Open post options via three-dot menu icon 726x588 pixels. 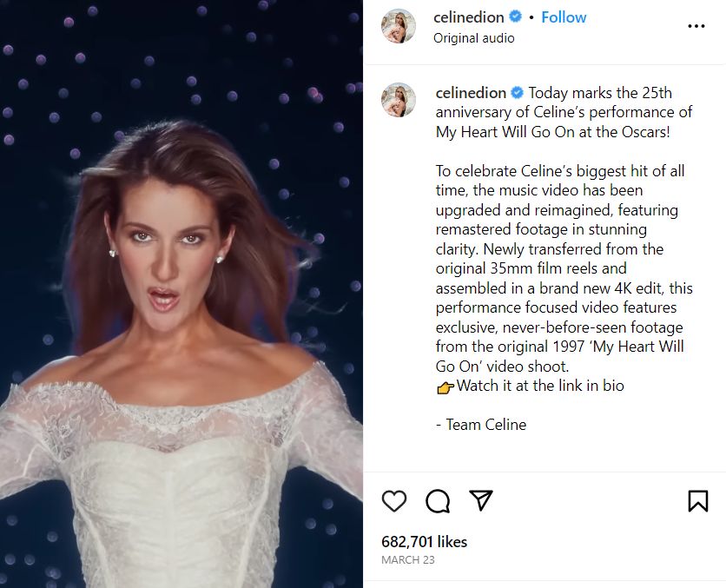[696, 26]
